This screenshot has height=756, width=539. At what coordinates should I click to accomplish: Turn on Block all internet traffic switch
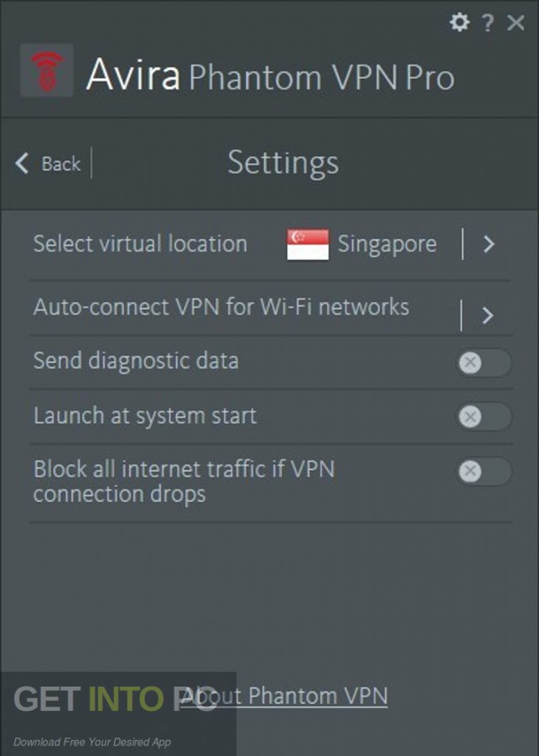483,471
